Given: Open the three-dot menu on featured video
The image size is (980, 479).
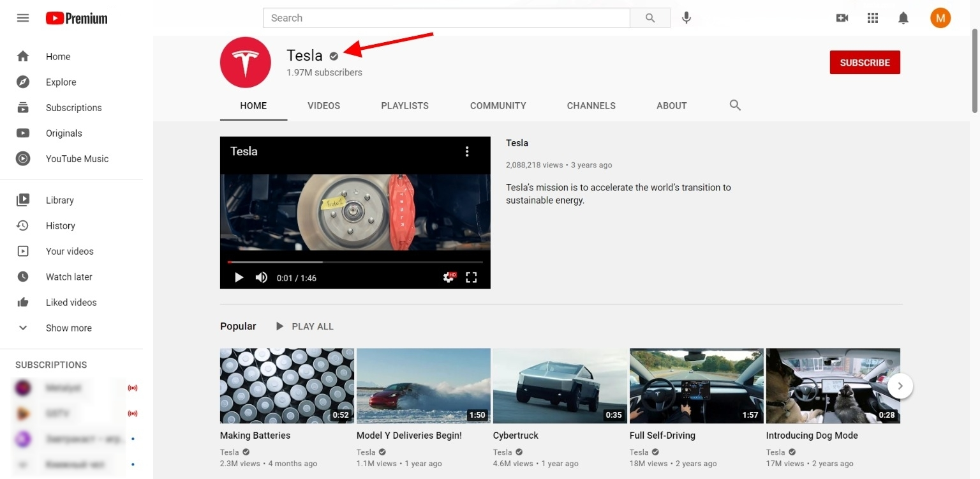Looking at the screenshot, I should [x=467, y=151].
